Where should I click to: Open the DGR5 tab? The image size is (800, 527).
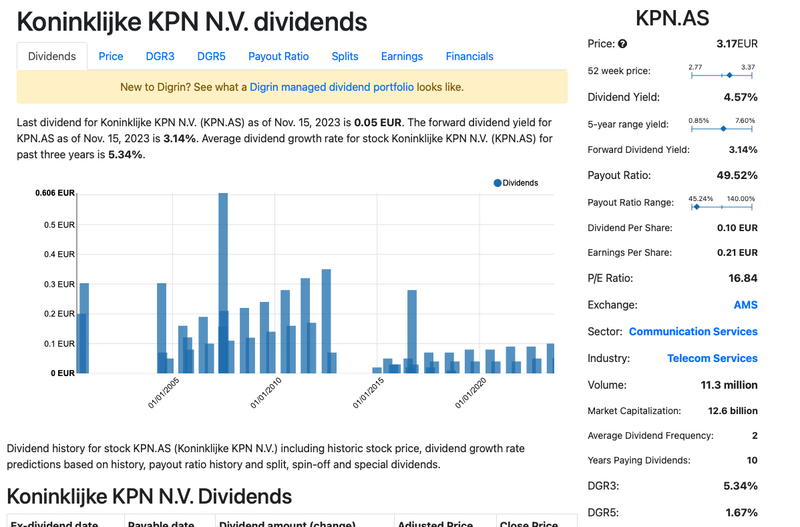click(211, 56)
